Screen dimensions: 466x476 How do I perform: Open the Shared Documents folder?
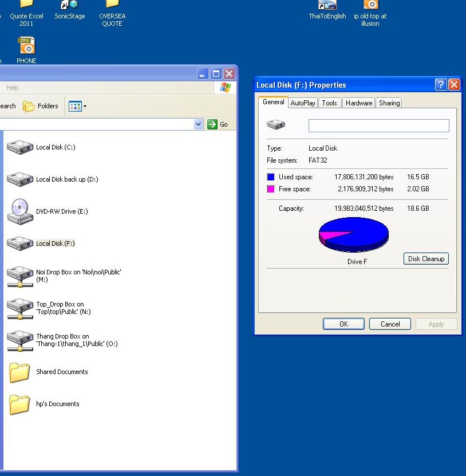point(19,372)
